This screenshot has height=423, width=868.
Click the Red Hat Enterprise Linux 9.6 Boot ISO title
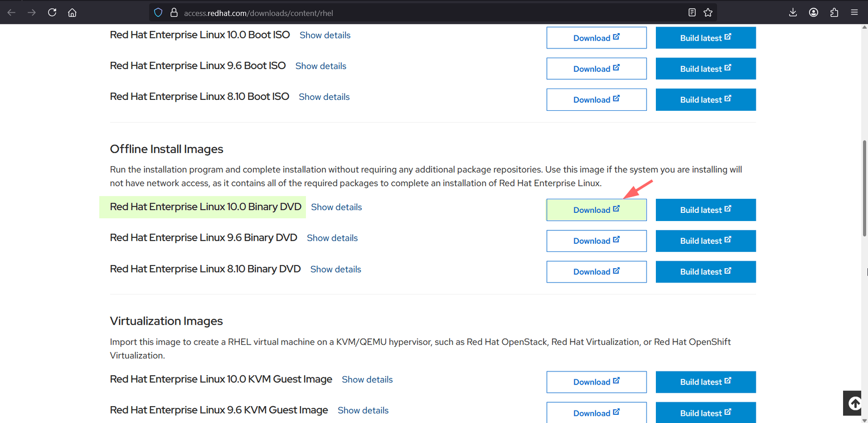(197, 66)
